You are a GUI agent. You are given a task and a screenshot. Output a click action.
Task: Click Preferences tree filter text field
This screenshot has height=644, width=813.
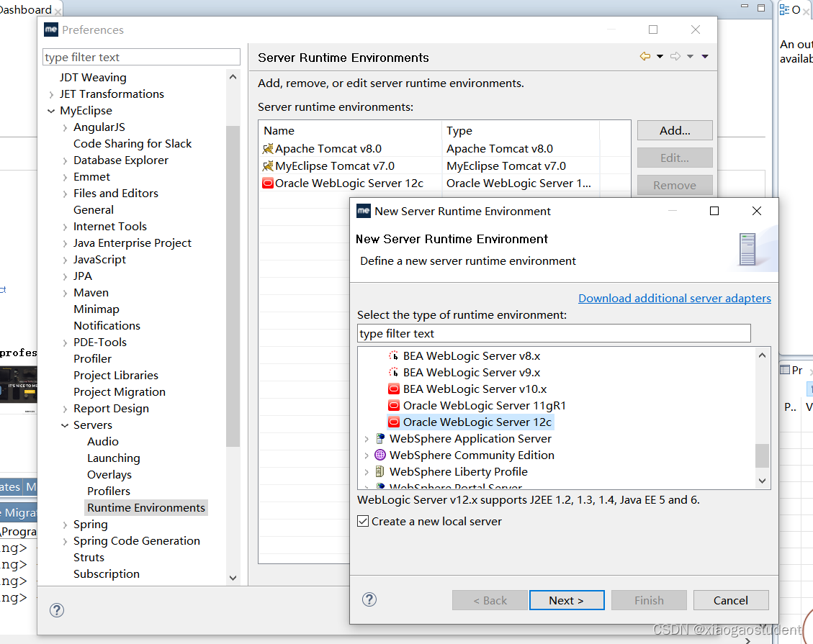141,57
